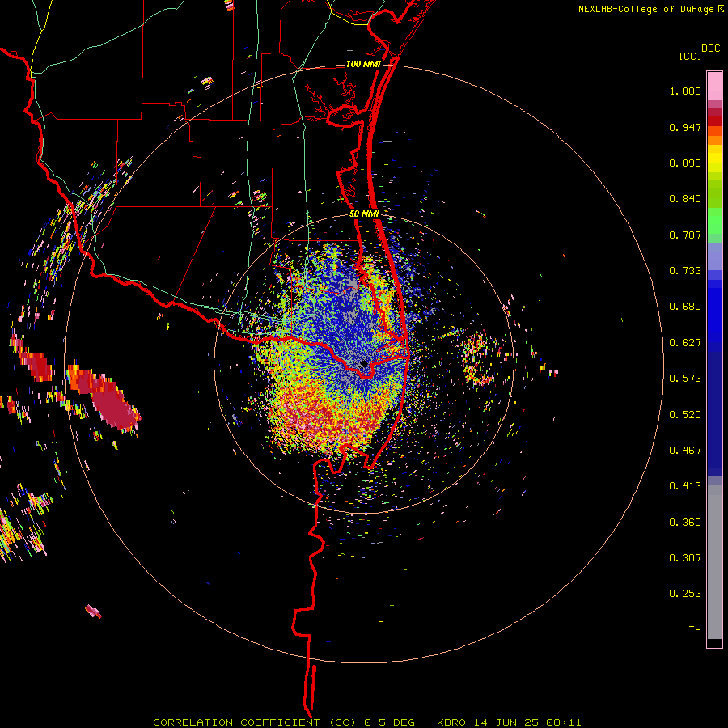The height and width of the screenshot is (728, 728).
Task: Select the 0.680 legend value
Action: coord(685,307)
